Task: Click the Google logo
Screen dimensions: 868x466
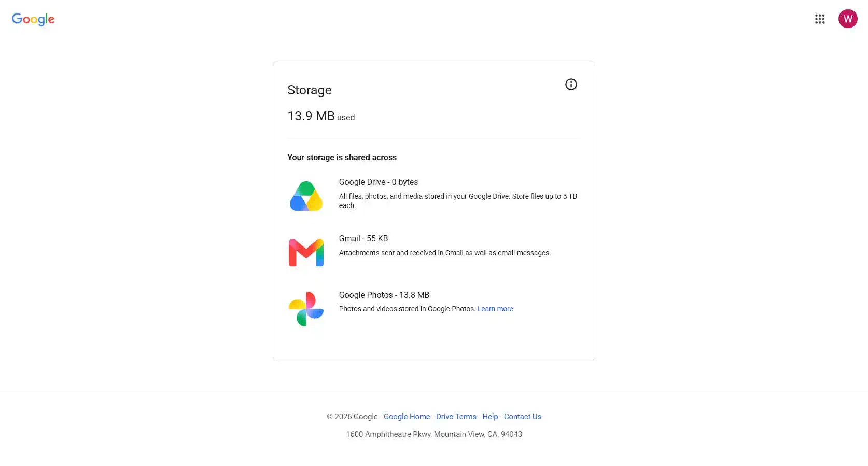Action: click(33, 19)
